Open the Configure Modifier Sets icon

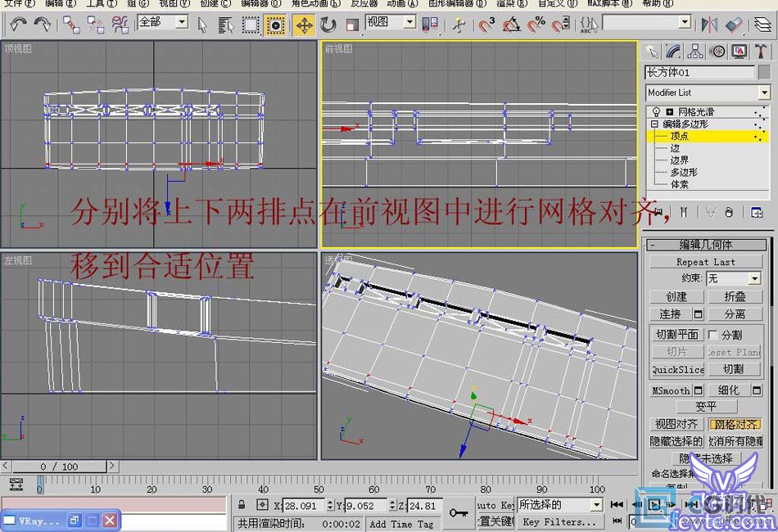click(x=757, y=213)
